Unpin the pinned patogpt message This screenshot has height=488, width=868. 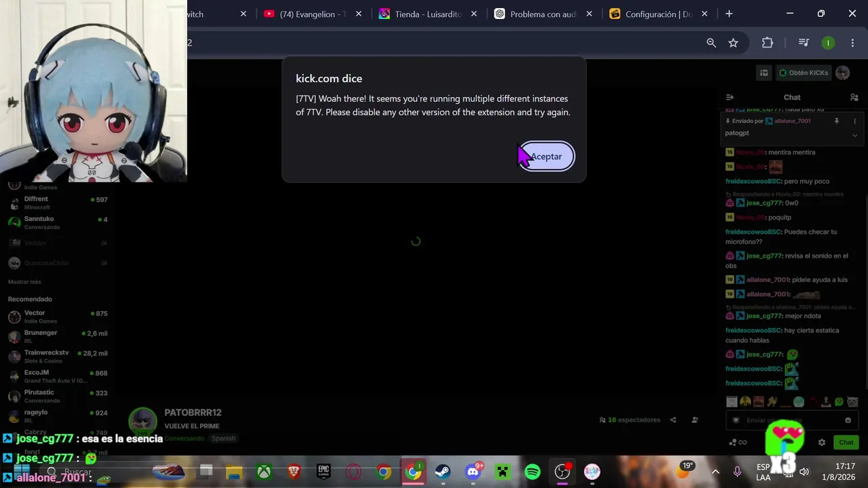tap(837, 121)
